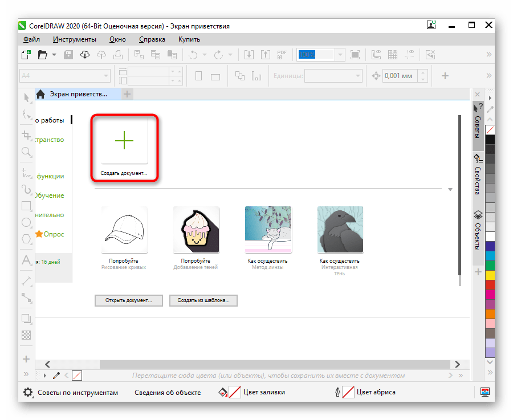This screenshot has height=420, width=513.
Task: Click the nudge offset 0,001 мм field
Action: [400, 76]
